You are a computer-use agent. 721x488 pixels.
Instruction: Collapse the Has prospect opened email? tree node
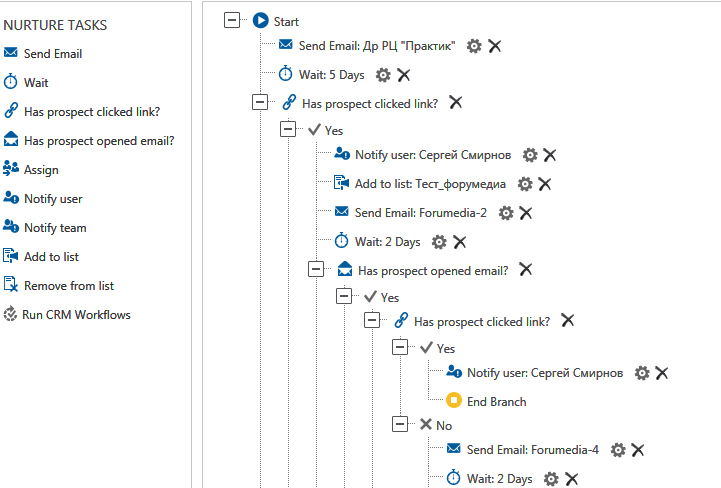tap(317, 270)
